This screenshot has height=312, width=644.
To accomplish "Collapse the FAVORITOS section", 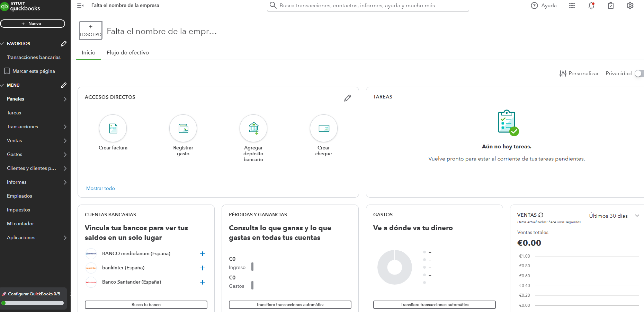I will click(2, 44).
